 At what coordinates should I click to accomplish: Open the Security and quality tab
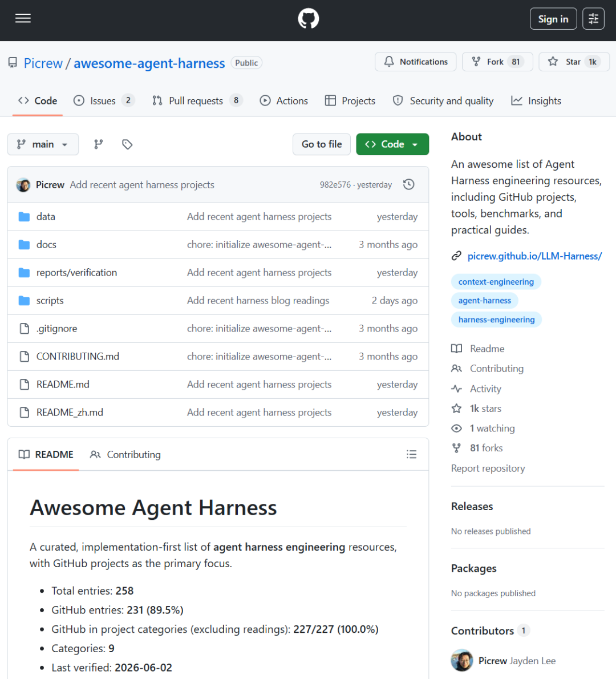coord(443,101)
